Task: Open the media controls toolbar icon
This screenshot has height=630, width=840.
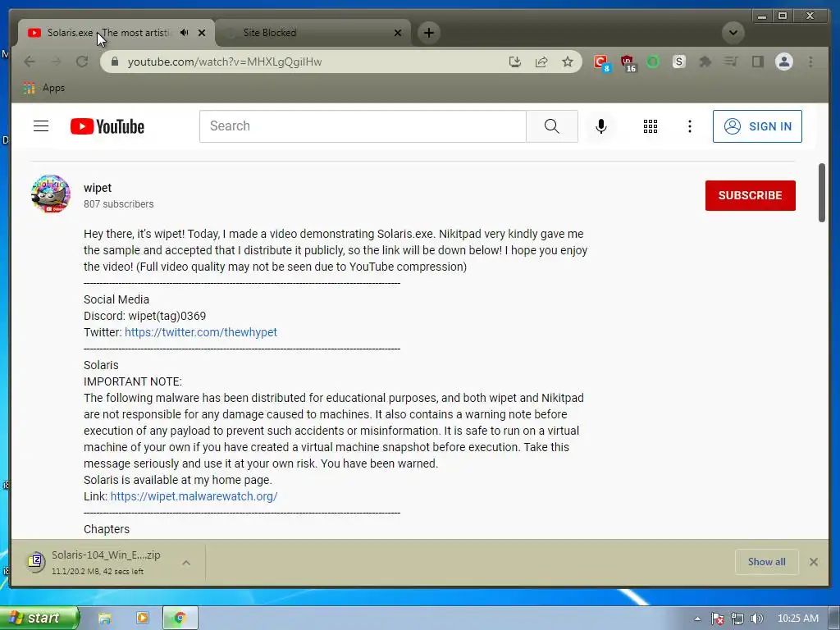Action: coord(731,62)
